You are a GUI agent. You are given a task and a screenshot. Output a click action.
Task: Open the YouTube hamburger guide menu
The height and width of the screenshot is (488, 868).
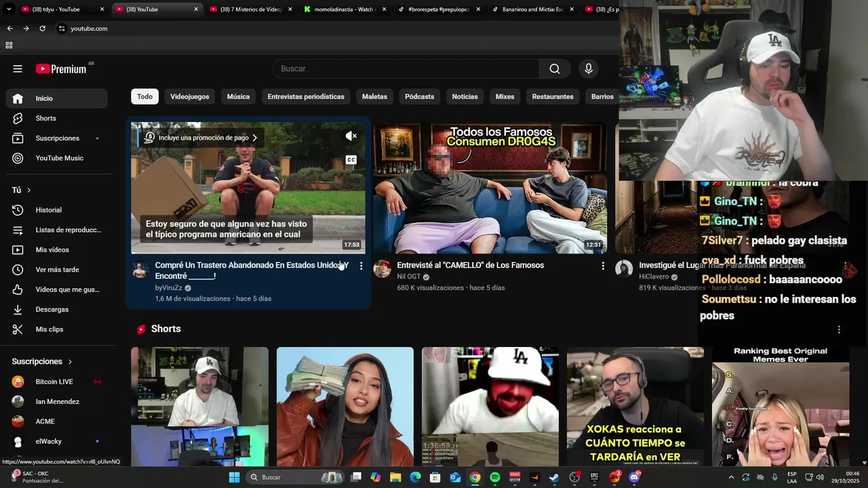click(x=18, y=68)
